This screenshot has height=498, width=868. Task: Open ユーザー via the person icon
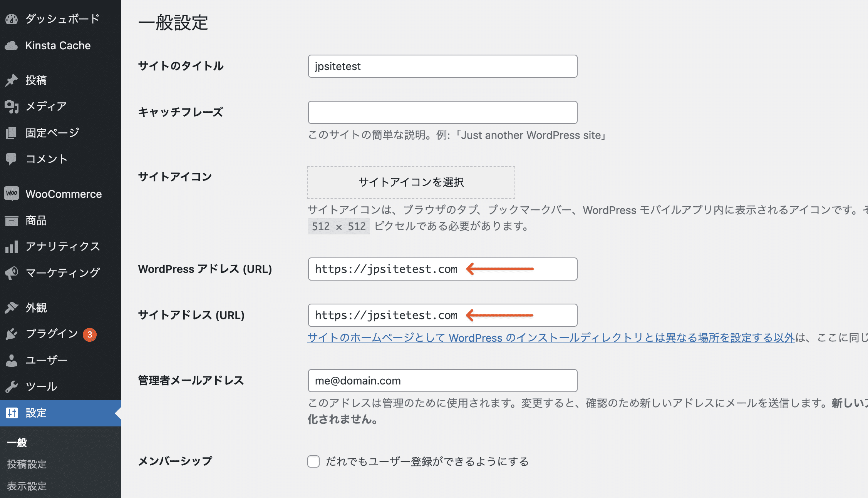click(12, 359)
